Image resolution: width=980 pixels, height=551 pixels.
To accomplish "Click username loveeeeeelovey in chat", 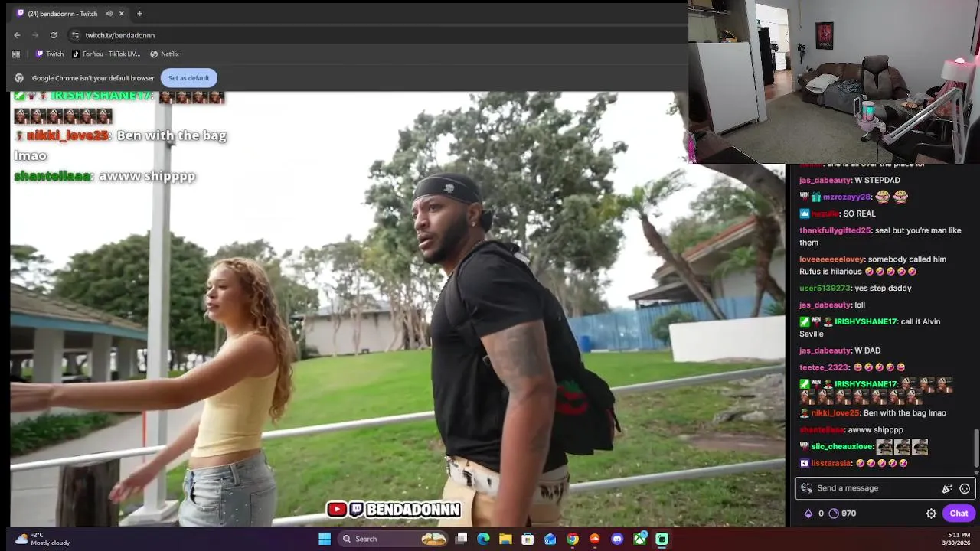I will 831,259.
